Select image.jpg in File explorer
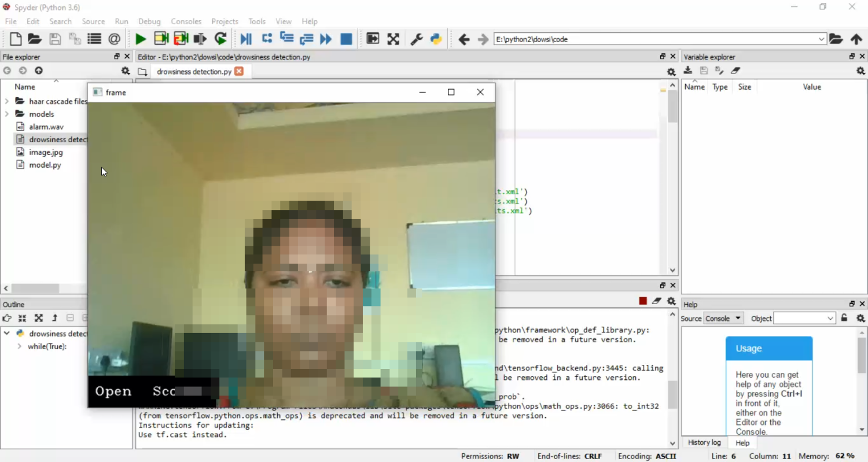The width and height of the screenshot is (868, 462). pos(46,152)
